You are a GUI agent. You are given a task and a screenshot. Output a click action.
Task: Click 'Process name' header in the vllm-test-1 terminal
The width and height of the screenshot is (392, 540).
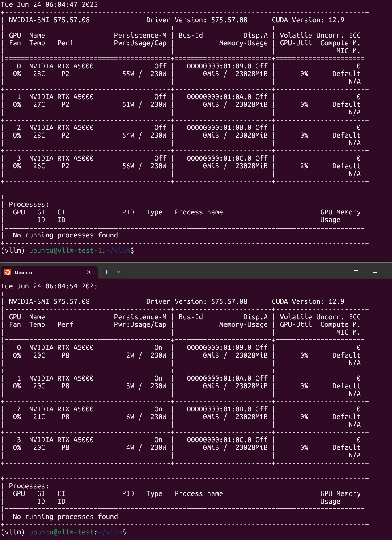tap(199, 212)
